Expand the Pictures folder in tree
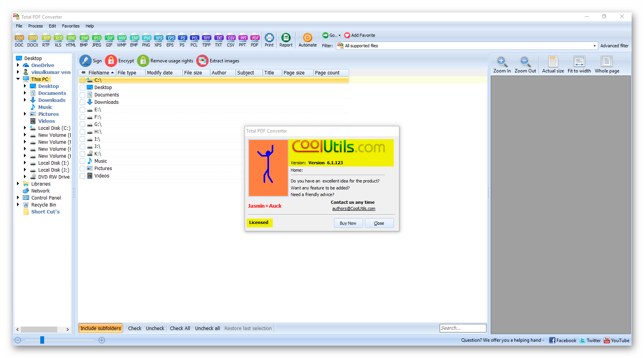Viewport: 644px width, 358px height. (x=25, y=114)
